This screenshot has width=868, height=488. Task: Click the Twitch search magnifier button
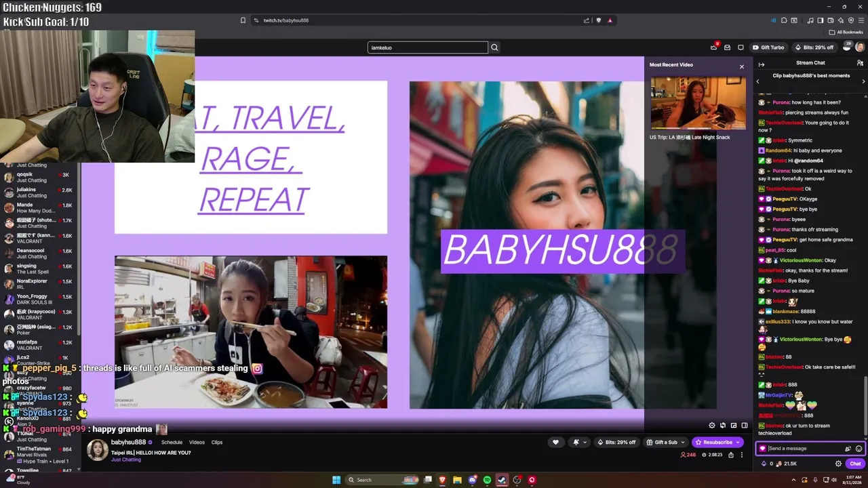[x=494, y=47]
